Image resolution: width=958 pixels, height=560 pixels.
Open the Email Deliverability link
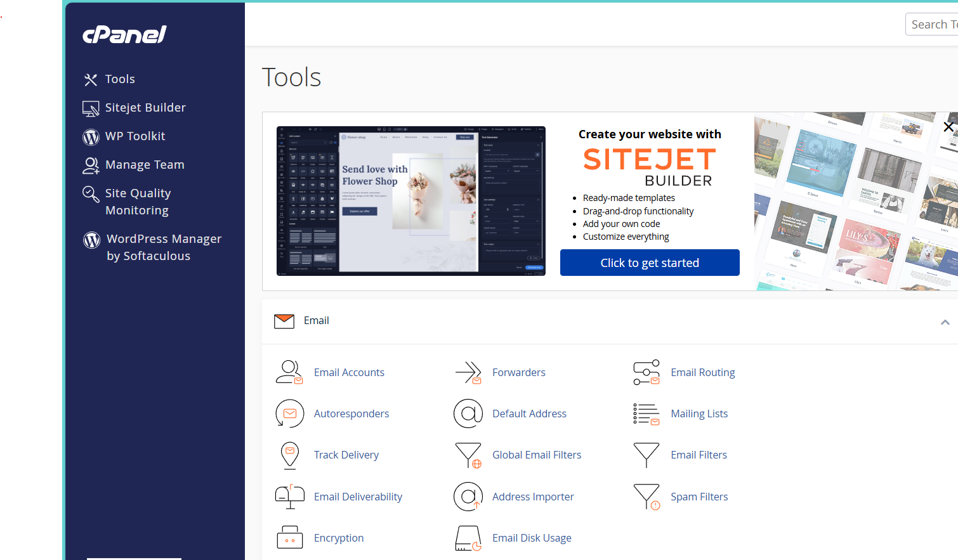358,497
